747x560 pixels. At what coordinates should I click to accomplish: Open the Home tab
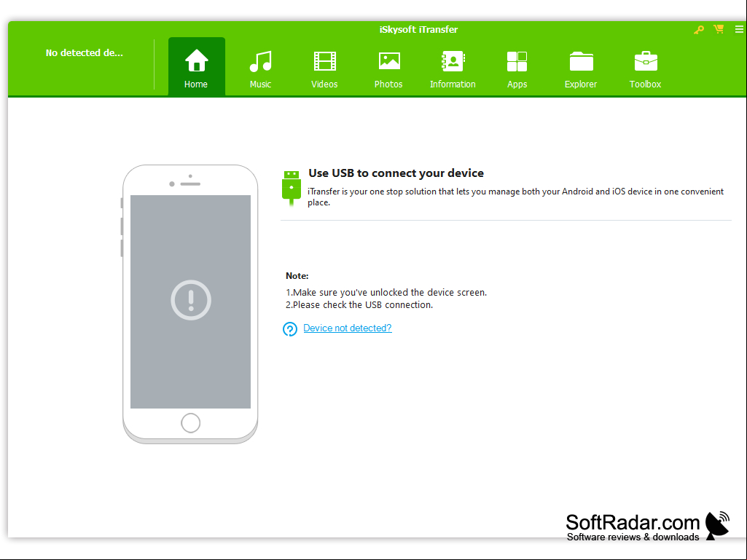pos(196,67)
